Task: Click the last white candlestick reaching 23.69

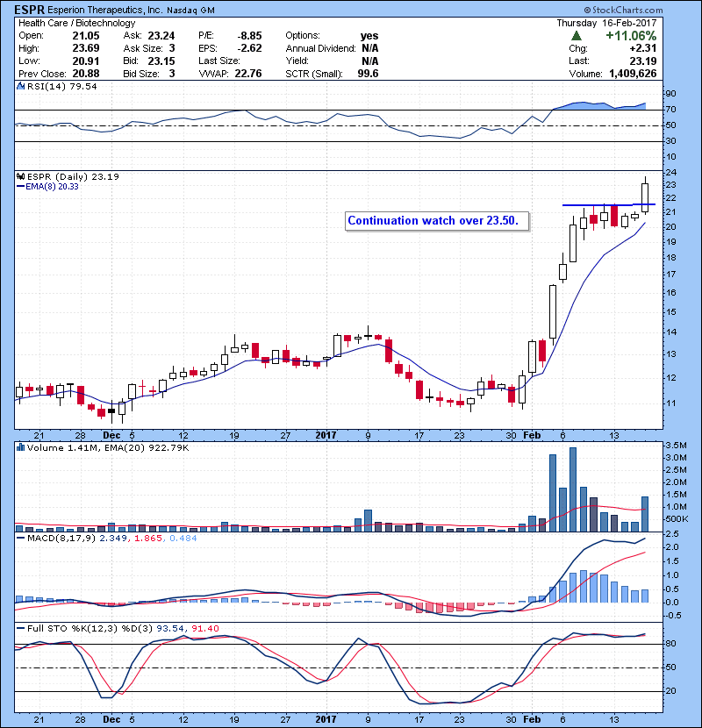Action: (645, 196)
